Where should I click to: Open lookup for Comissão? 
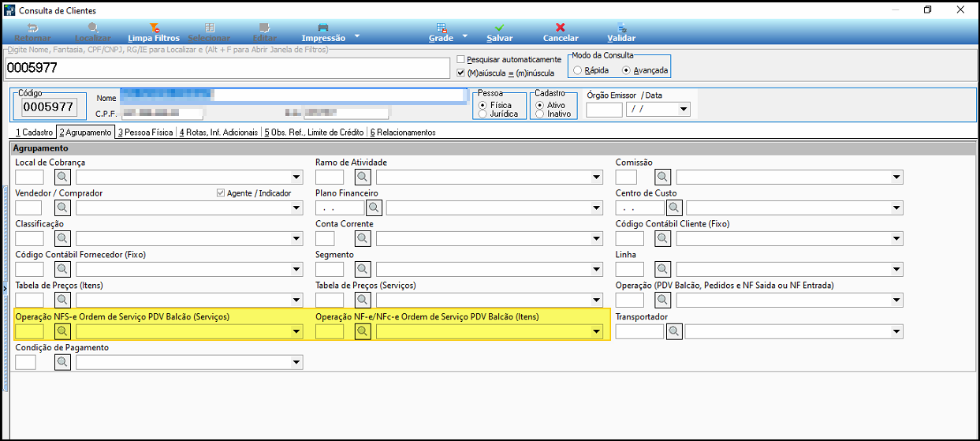[x=663, y=177]
